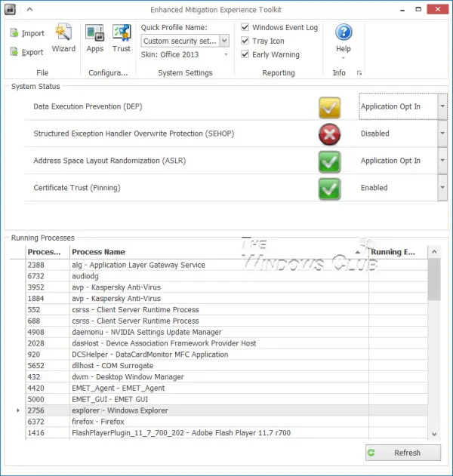Select the avp Kaspersky row with ID 3952

pyautogui.click(x=226, y=287)
